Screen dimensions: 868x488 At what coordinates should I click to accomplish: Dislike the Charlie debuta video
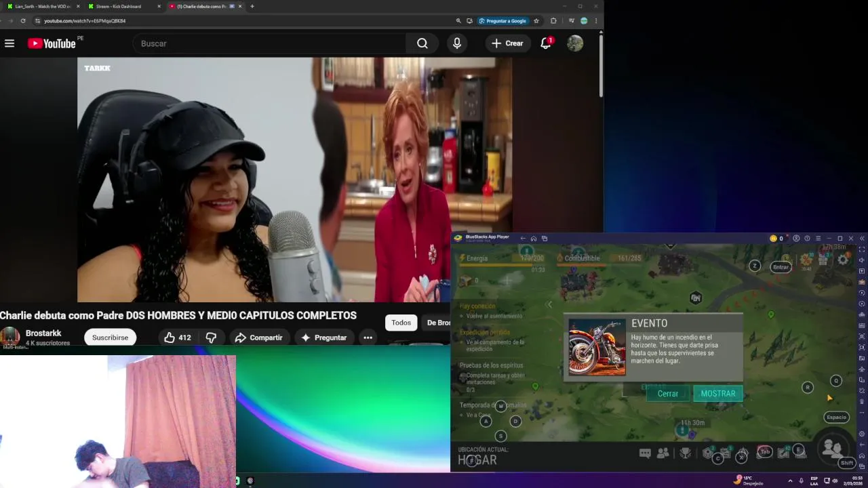[212, 338]
